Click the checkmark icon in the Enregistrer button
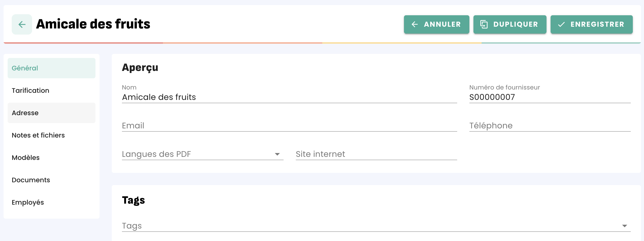The image size is (644, 241). pos(561,24)
